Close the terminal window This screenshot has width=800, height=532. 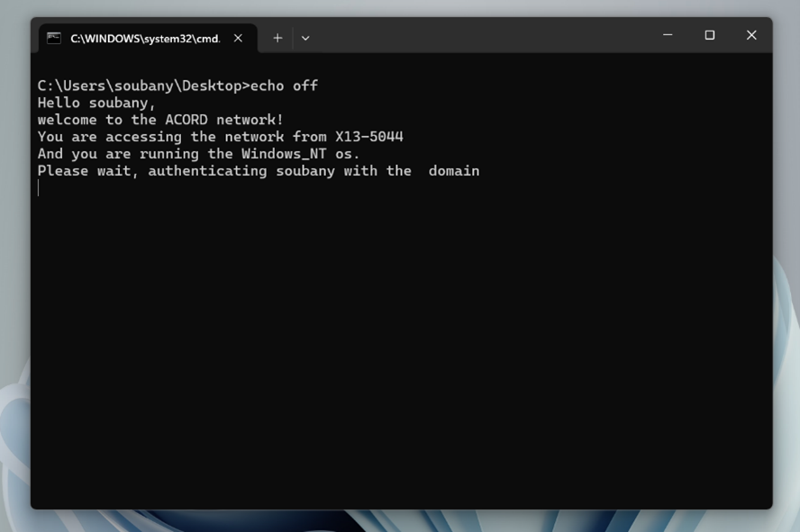click(x=750, y=35)
